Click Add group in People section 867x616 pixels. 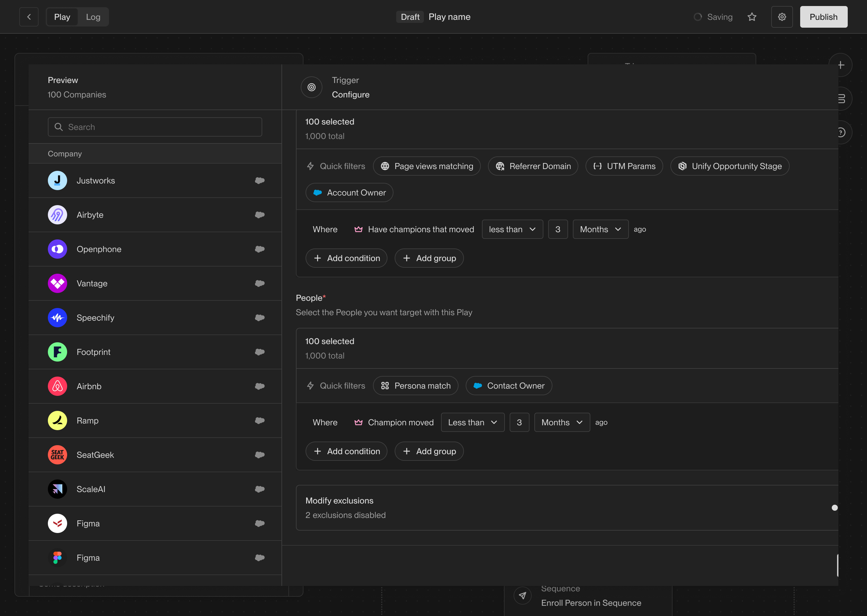click(x=429, y=451)
